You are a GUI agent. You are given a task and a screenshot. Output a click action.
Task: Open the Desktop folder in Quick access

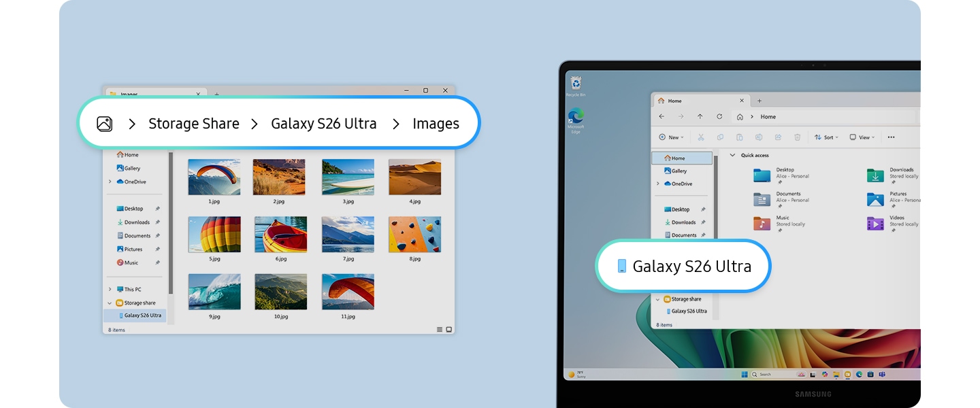click(x=781, y=175)
